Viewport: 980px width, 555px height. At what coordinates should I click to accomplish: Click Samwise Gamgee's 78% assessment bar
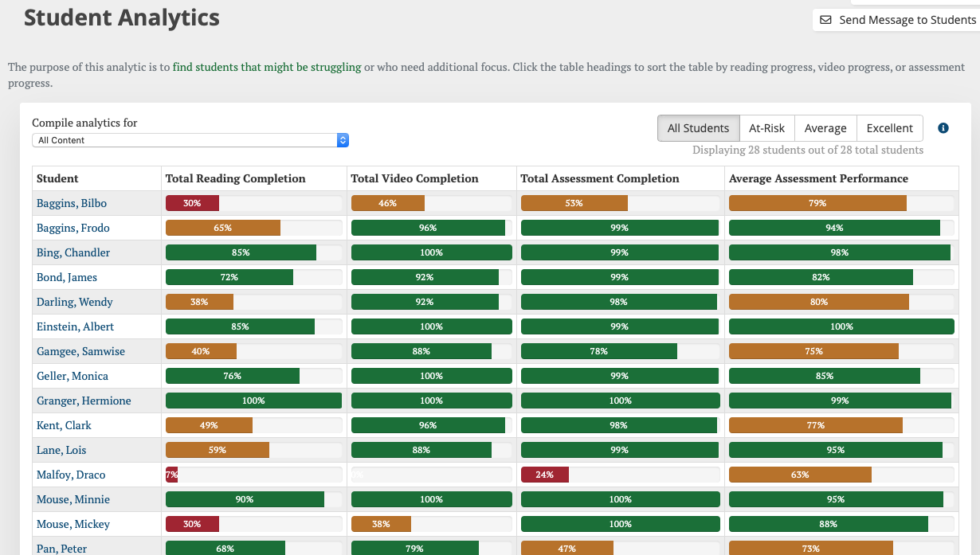599,351
